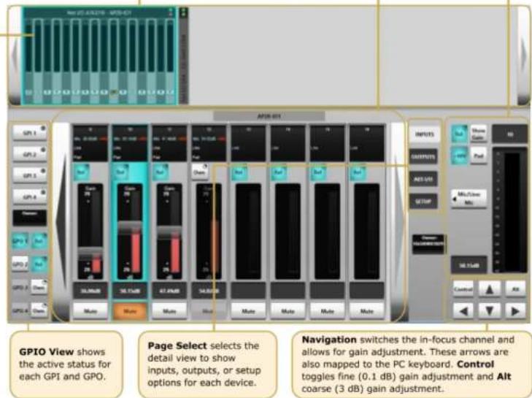Screen dimensions: 532x398
Task: Click the left arrow navigation button
Action: 463,310
